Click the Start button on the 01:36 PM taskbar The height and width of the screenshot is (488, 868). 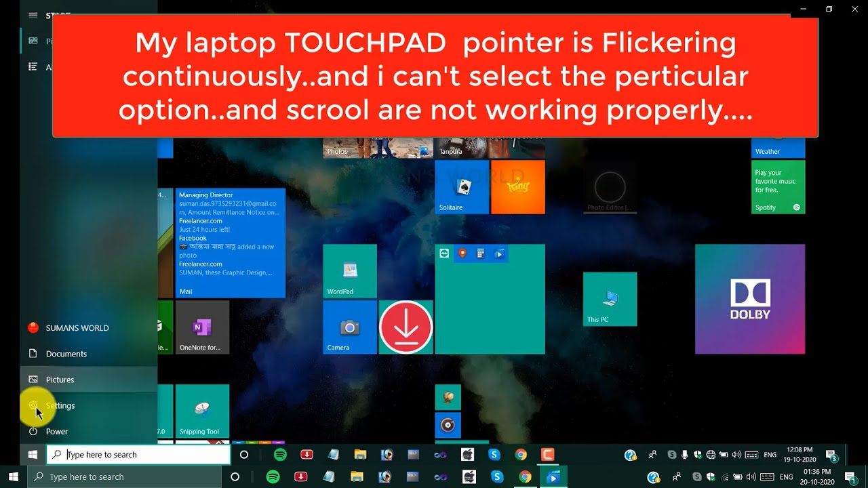coord(14,477)
